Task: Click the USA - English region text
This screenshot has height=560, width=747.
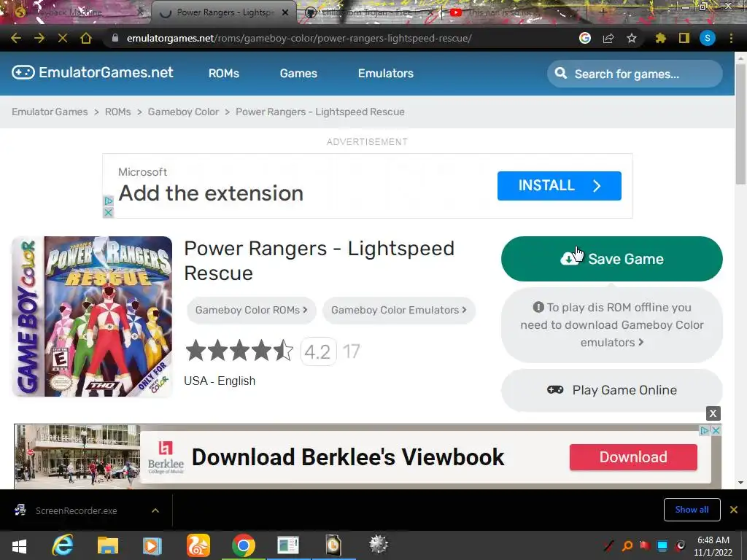Action: [x=220, y=381]
